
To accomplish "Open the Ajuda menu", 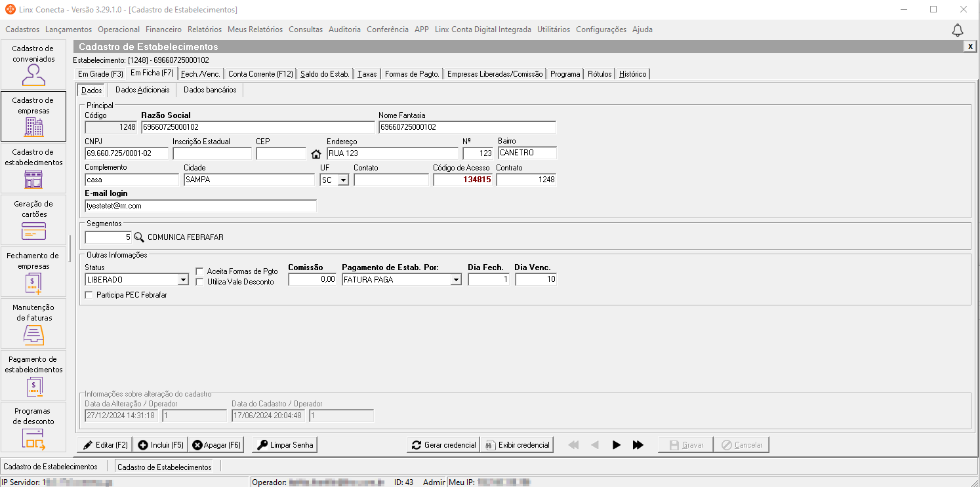I will (x=642, y=29).
